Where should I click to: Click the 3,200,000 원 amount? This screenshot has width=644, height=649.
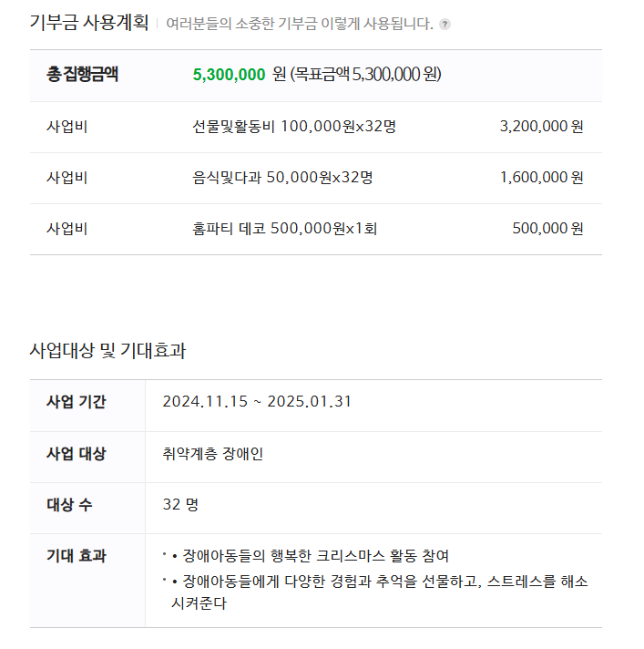[541, 126]
